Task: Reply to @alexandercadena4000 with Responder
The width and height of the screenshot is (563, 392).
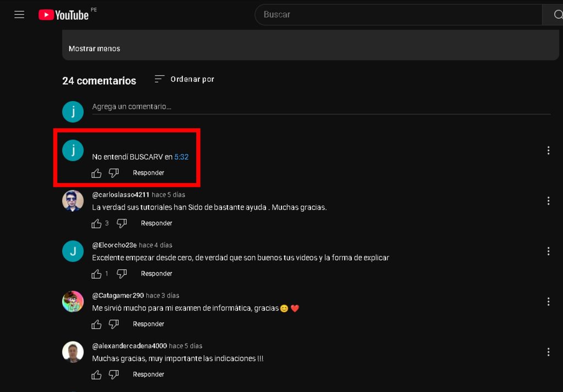Action: pyautogui.click(x=148, y=374)
